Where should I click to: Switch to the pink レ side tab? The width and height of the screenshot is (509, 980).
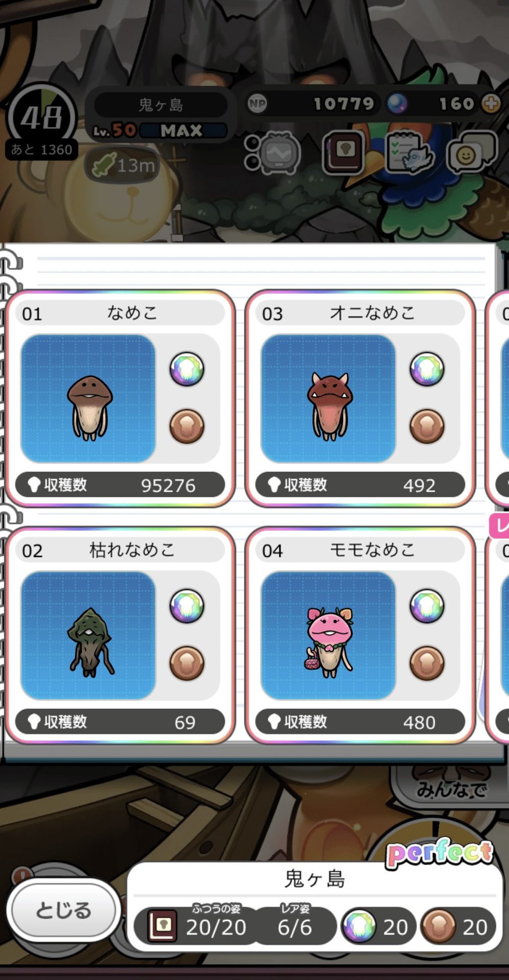point(499,526)
